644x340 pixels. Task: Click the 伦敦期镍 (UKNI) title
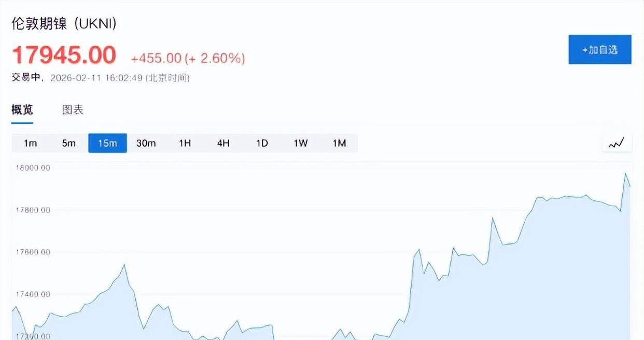click(64, 23)
